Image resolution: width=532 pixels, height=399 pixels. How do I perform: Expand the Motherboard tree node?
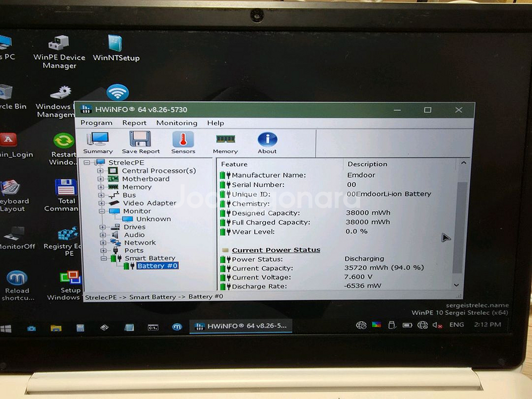tap(101, 179)
